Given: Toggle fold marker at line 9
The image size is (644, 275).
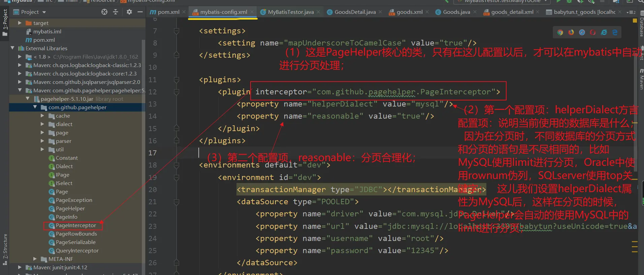Looking at the screenshot, I should pos(176,55).
